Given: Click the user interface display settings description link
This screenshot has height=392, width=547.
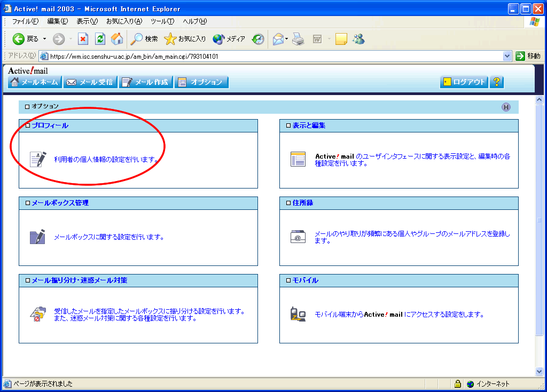Looking at the screenshot, I should coord(412,160).
